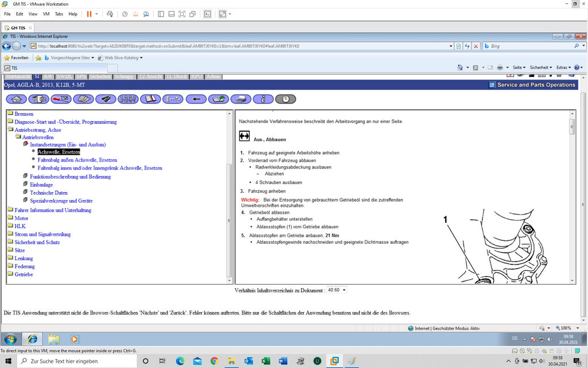Refresh the page in Internet Explorer
The image size is (588, 368).
[467, 46]
